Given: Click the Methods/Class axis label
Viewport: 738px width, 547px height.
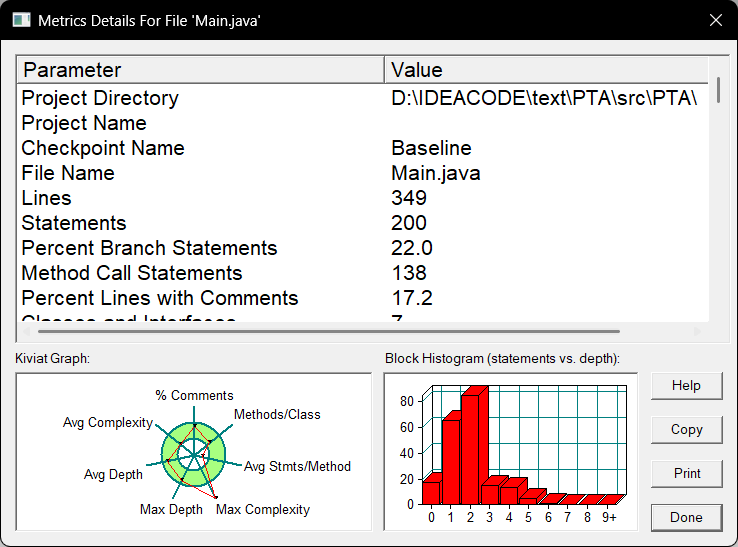Looking at the screenshot, I should coord(277,414).
